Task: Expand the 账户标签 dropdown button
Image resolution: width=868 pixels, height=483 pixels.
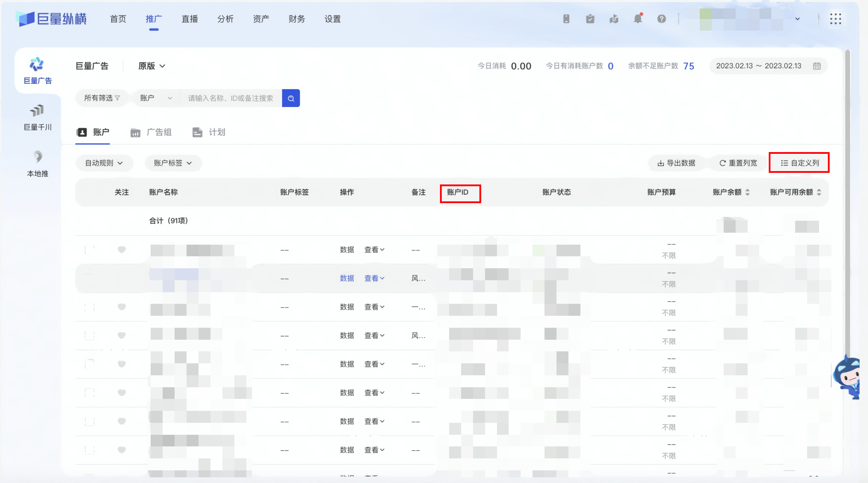Action: tap(173, 163)
